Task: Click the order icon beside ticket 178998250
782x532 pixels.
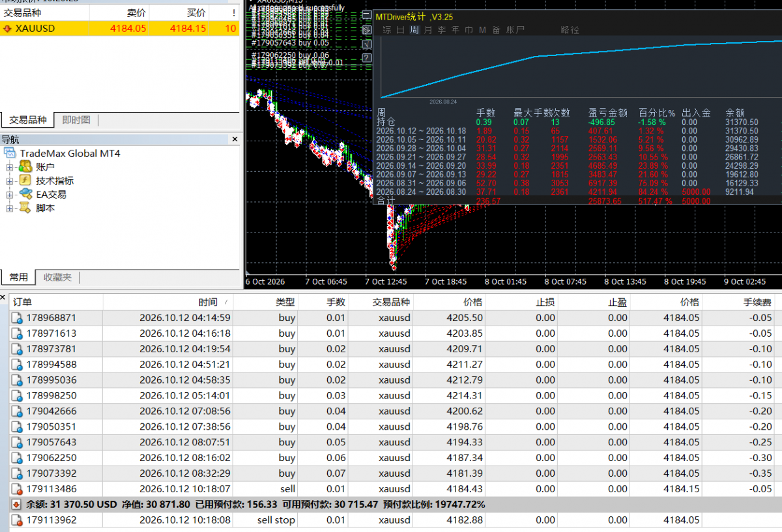Action: 17,396
